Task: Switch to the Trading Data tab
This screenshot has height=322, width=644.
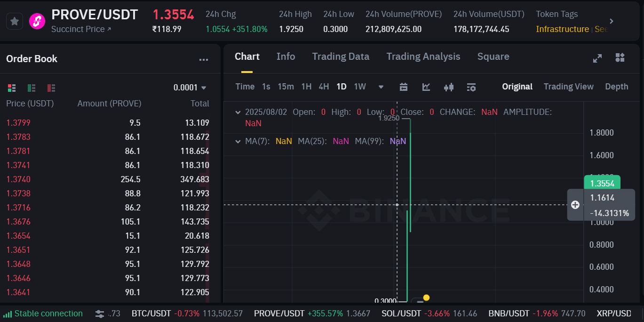Action: tap(341, 56)
